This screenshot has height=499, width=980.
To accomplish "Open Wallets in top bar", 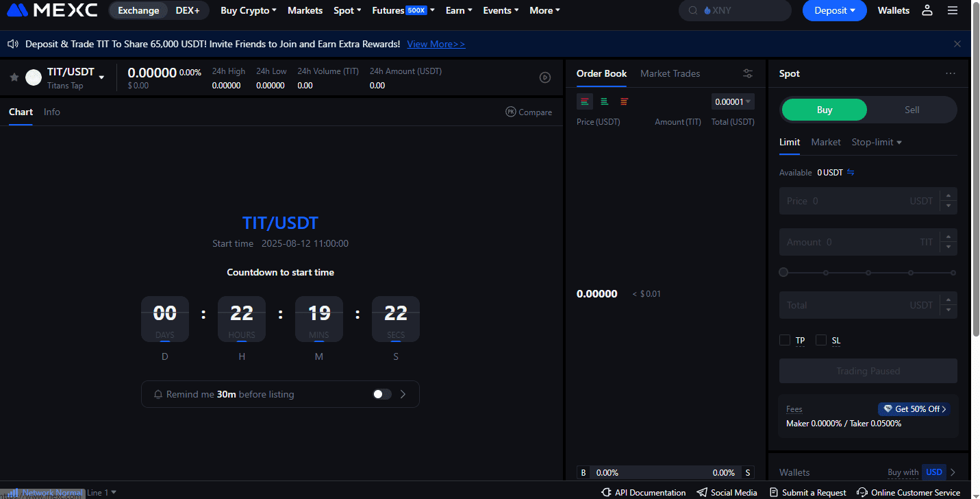I will point(894,10).
